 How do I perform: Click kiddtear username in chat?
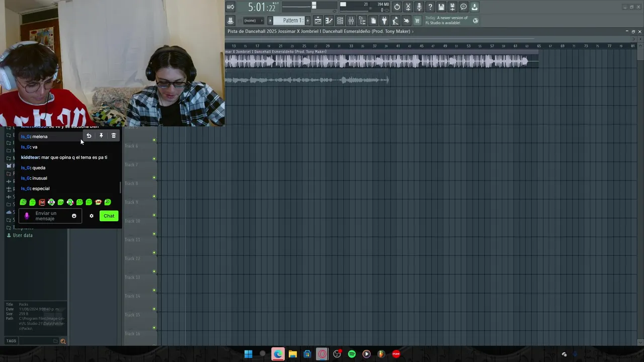(30, 157)
